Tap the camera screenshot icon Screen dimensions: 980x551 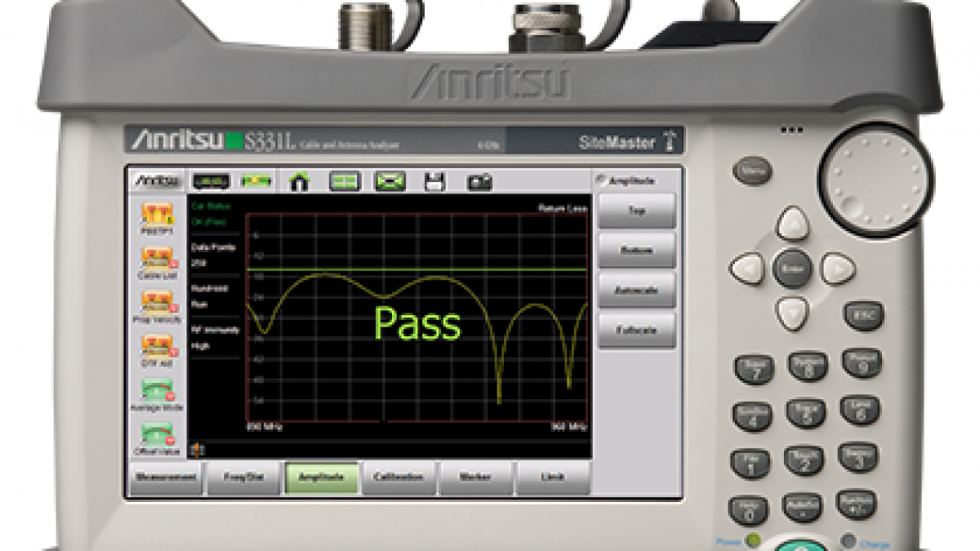click(479, 183)
